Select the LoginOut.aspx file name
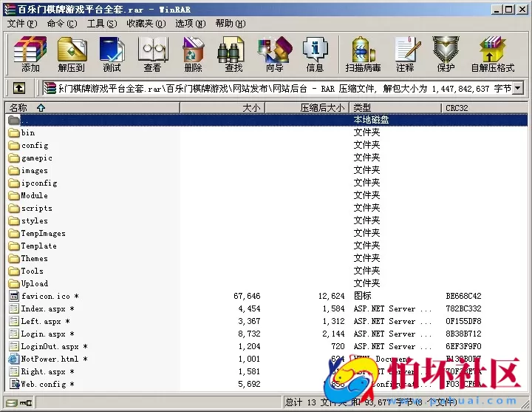Image resolution: width=532 pixels, height=412 pixels. click(x=54, y=346)
